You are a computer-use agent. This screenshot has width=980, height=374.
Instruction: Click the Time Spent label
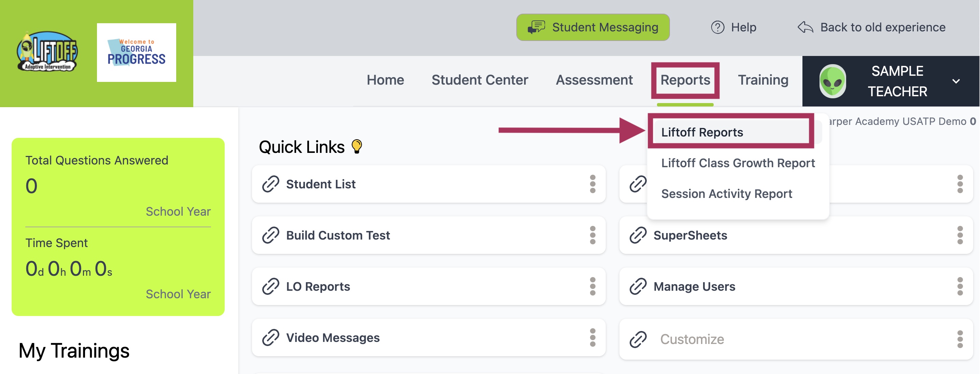[56, 243]
